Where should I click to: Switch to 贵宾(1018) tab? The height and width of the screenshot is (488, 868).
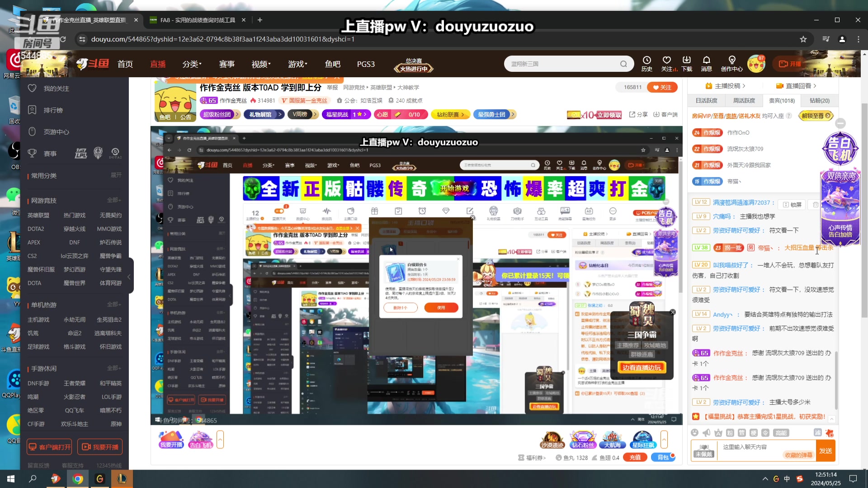pyautogui.click(x=782, y=100)
